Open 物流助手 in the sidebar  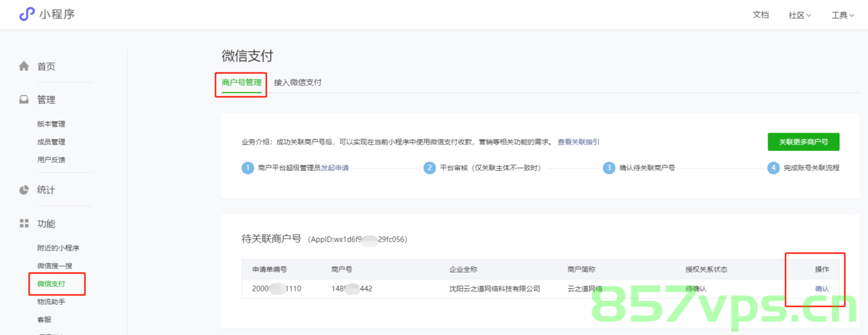coord(51,302)
